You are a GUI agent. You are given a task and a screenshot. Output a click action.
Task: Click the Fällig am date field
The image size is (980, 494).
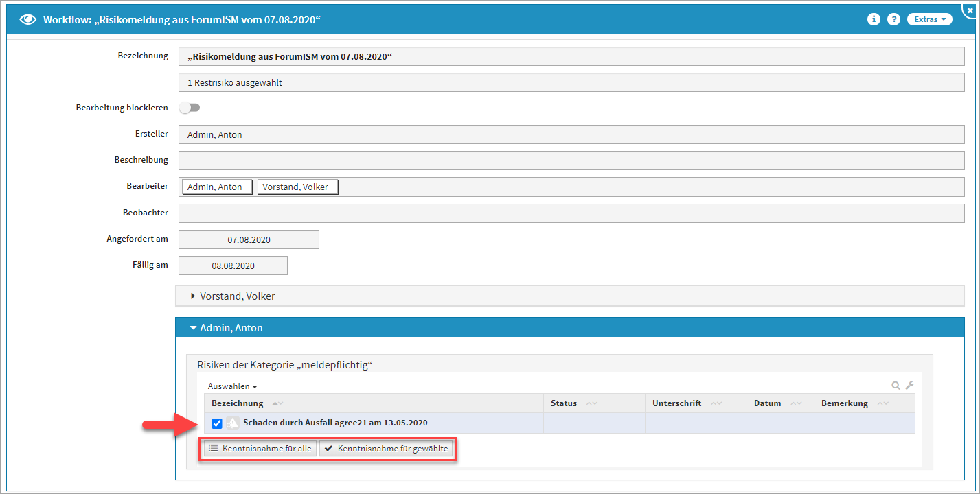[x=233, y=266]
